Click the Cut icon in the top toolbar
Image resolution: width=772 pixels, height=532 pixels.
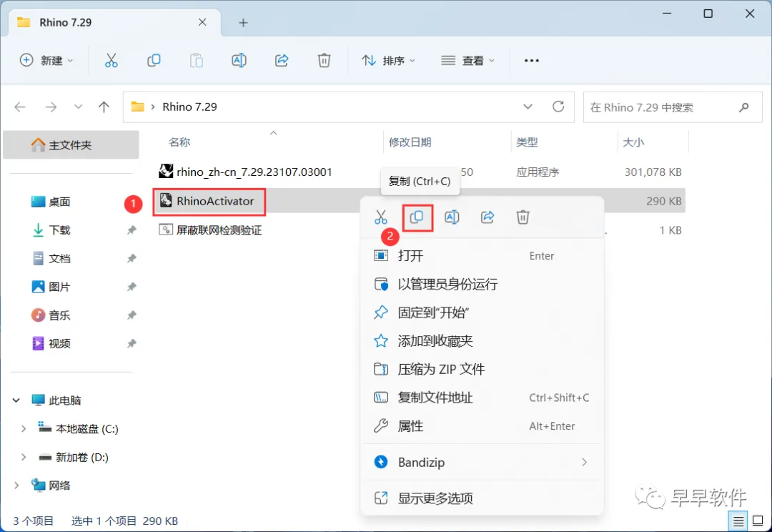pos(112,61)
